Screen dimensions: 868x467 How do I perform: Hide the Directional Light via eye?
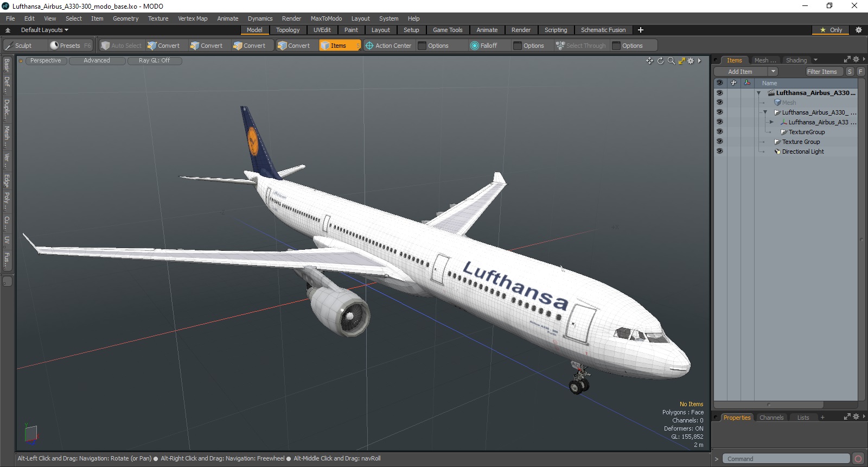[x=719, y=152]
